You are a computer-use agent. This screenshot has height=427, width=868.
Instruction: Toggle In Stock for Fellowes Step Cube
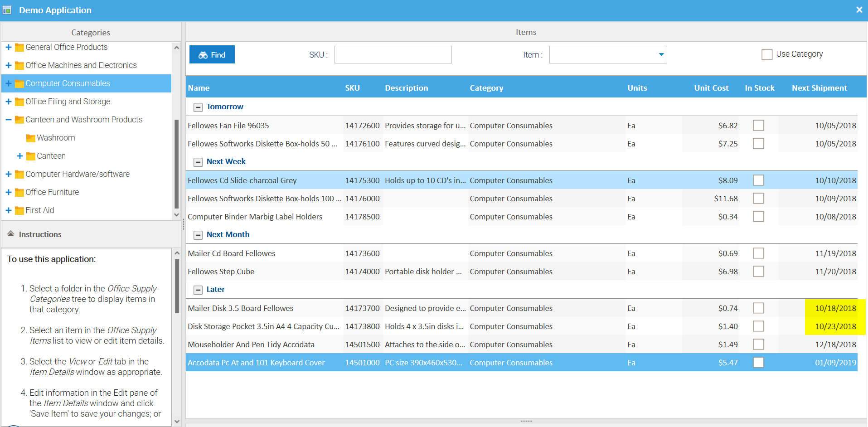tap(758, 271)
